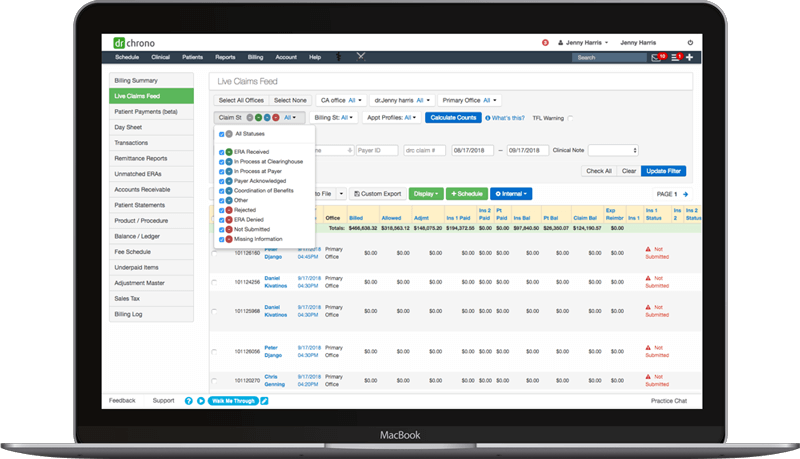Expand the dr.Jenny harris dropdown
Screen dimensions: 800x459
(x=402, y=100)
